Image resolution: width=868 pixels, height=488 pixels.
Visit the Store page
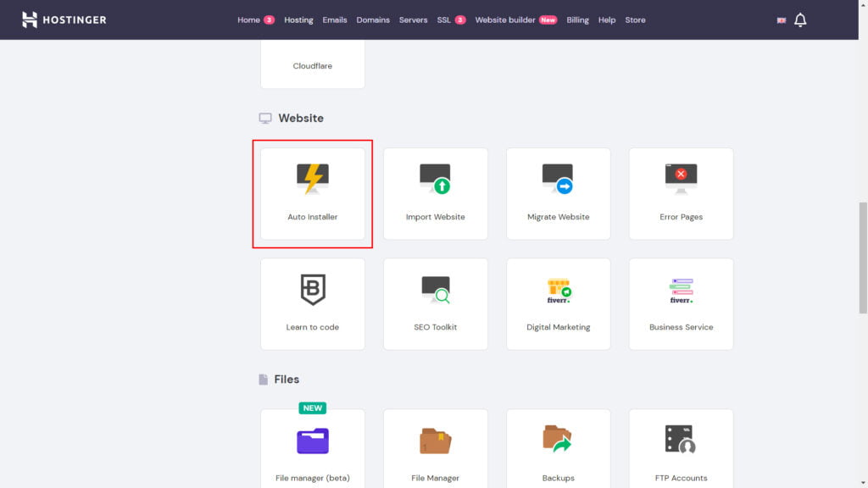coord(635,20)
